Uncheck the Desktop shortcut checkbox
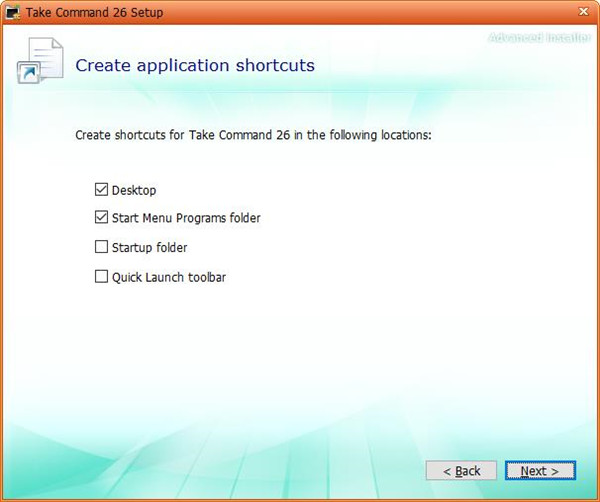The width and height of the screenshot is (600, 502). click(101, 189)
